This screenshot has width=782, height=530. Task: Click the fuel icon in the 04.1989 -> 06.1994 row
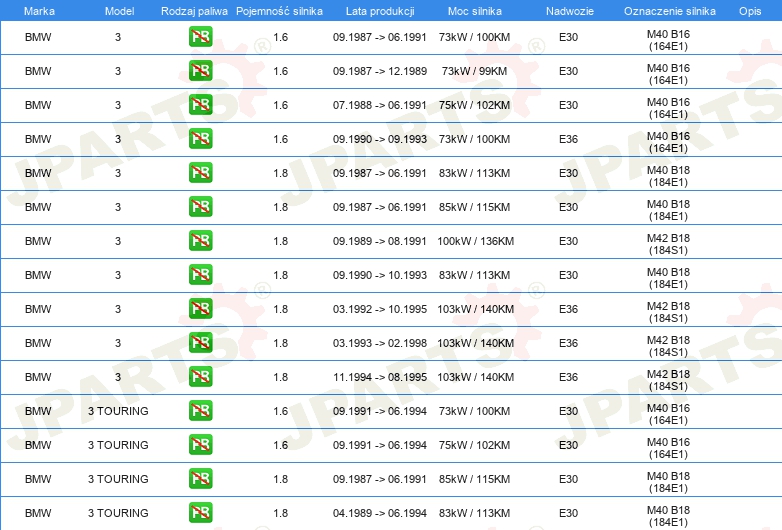(x=200, y=513)
